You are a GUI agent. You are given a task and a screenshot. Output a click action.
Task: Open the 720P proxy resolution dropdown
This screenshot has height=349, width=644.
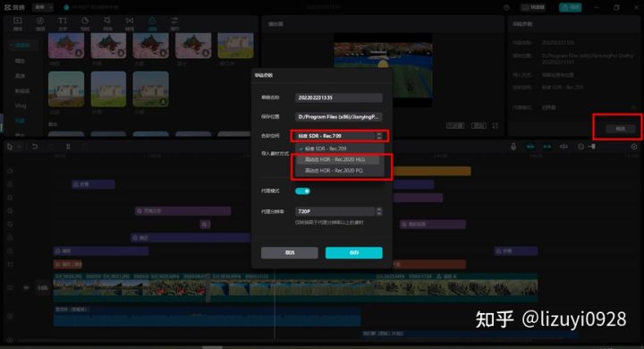pos(338,211)
